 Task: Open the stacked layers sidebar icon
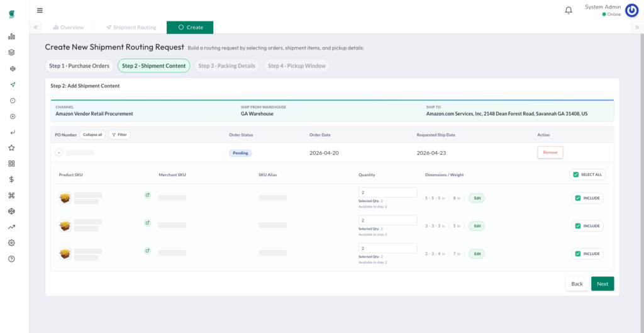tap(11, 53)
